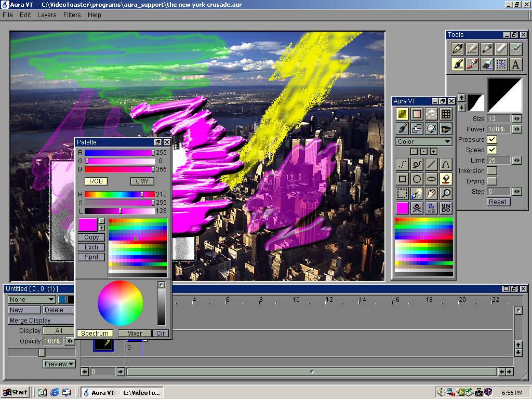532x399 pixels.
Task: Open the Color mode dropdown
Action: 424,141
